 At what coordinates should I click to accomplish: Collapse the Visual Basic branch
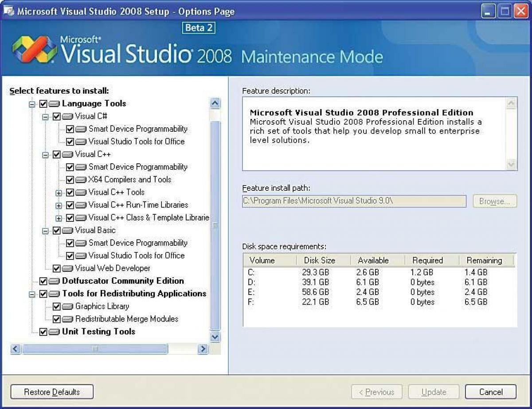coord(45,230)
